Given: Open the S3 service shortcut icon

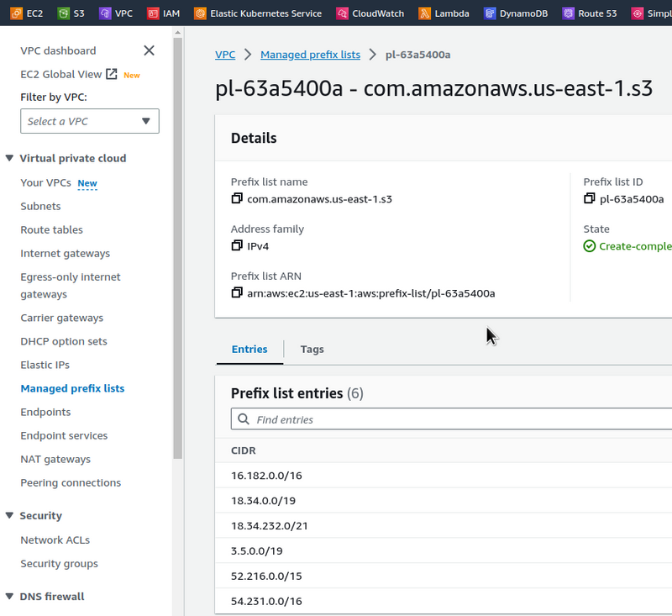Looking at the screenshot, I should click(x=65, y=13).
